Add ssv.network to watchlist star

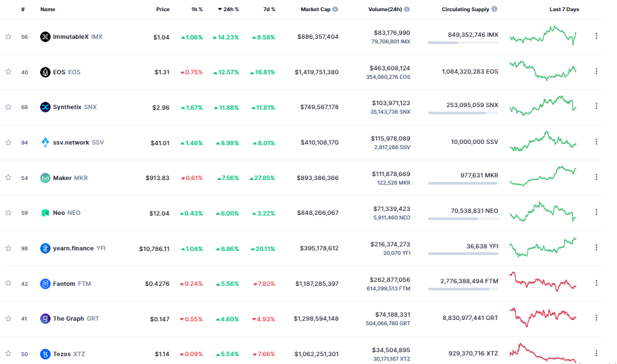pyautogui.click(x=9, y=143)
